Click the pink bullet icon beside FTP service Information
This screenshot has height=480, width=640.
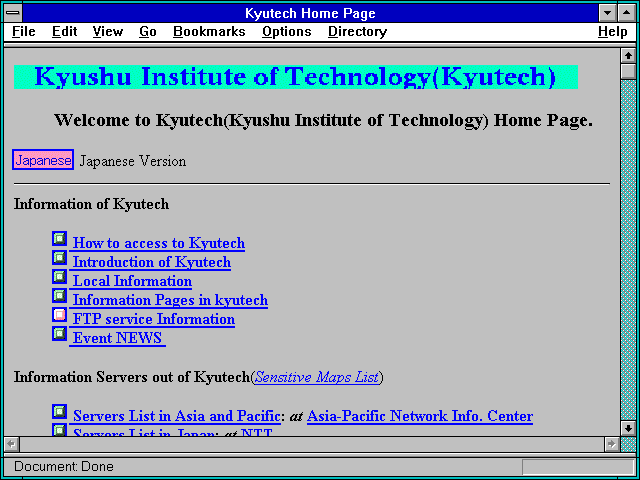[x=60, y=315]
